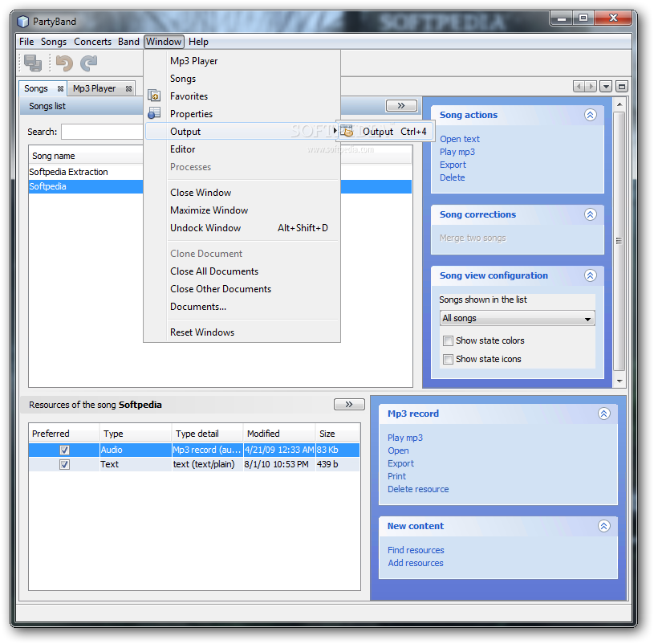Click the PartyBand title bar cube icon
Screen dimensions: 654x644
23,22
